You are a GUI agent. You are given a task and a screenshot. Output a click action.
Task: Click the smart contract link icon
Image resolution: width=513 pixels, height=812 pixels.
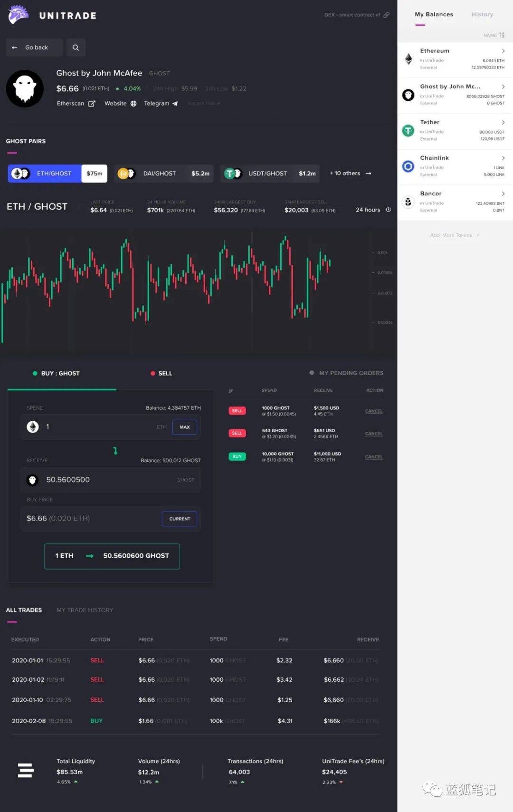[x=387, y=15]
